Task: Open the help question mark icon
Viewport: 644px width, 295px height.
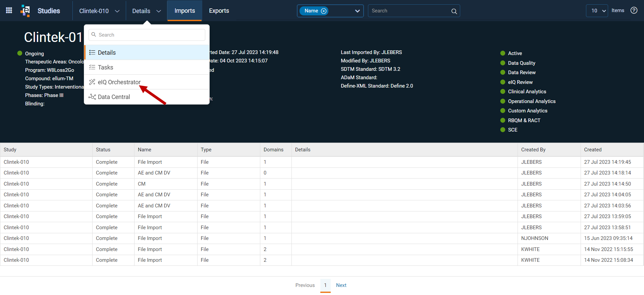Action: coord(634,10)
